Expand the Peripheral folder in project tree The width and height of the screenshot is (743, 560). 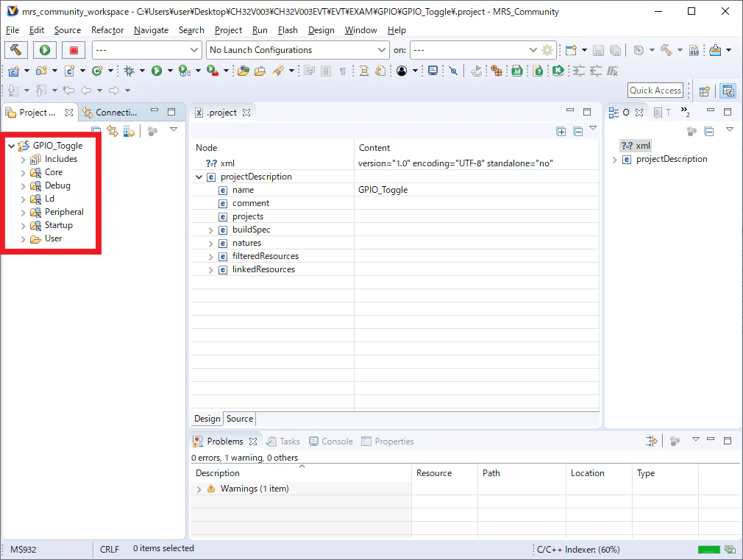(24, 213)
